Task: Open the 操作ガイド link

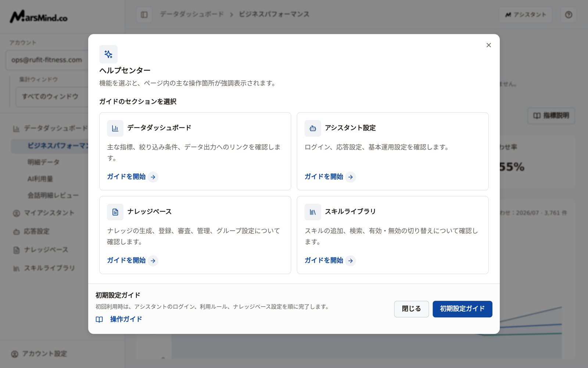Action: 126,319
